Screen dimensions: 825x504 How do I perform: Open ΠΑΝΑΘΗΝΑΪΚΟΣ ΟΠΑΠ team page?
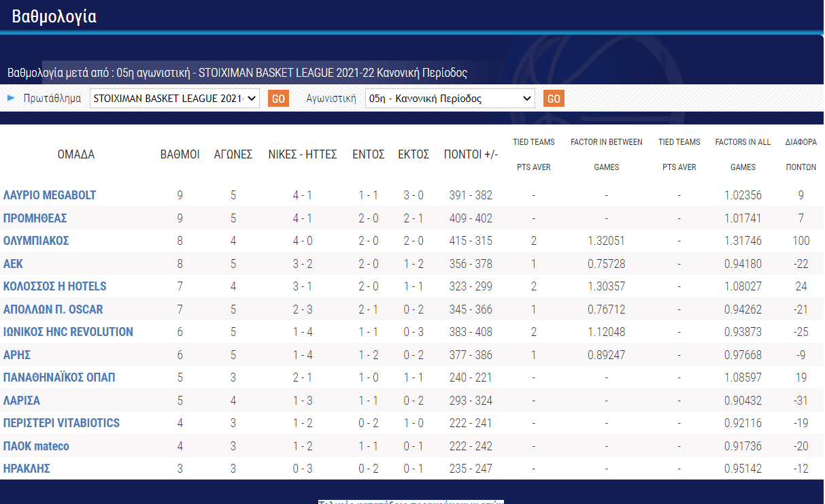(x=59, y=377)
